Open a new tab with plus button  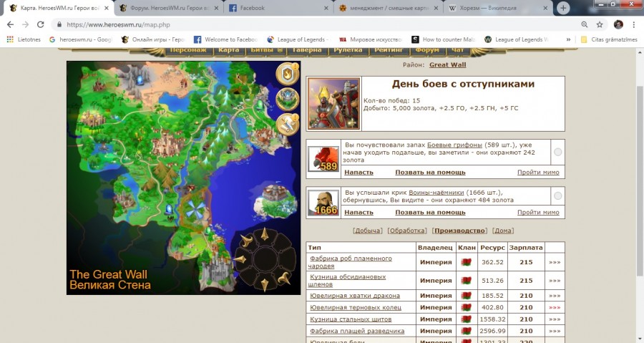pyautogui.click(x=563, y=8)
